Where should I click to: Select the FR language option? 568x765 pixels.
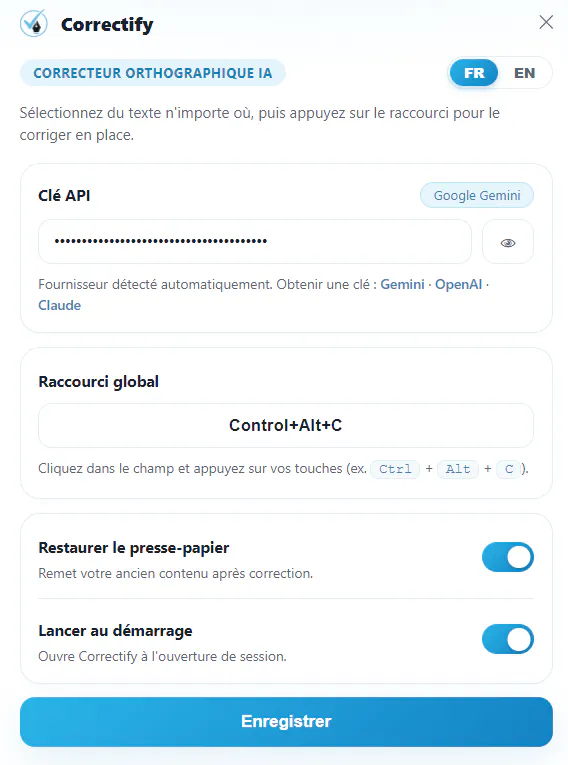474,73
